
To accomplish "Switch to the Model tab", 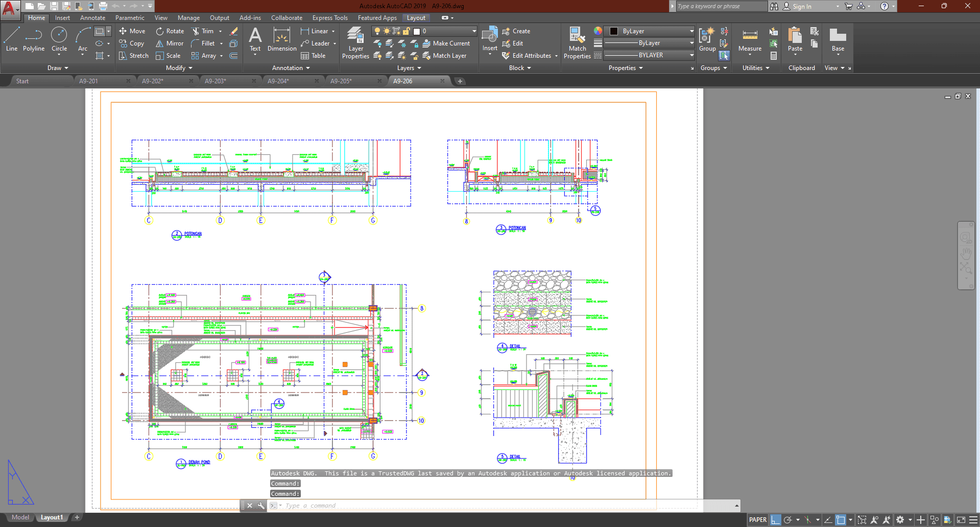I will pyautogui.click(x=20, y=517).
